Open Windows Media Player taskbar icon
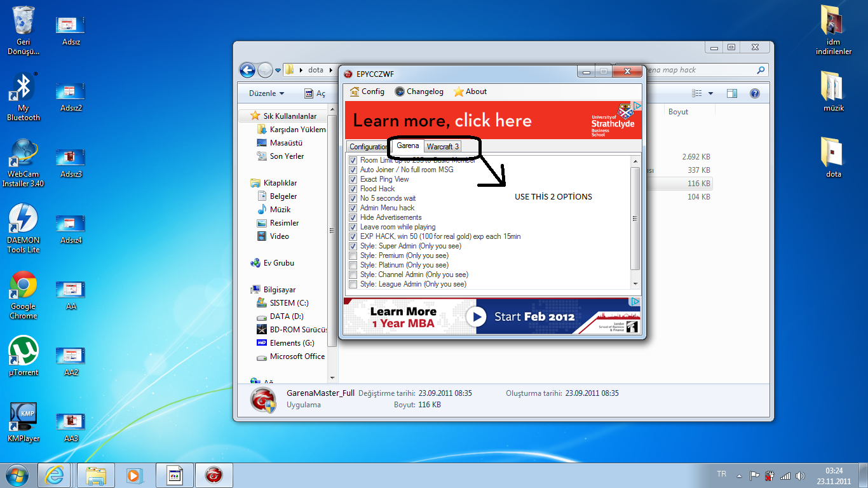Screen dimensions: 868x488 [133, 475]
